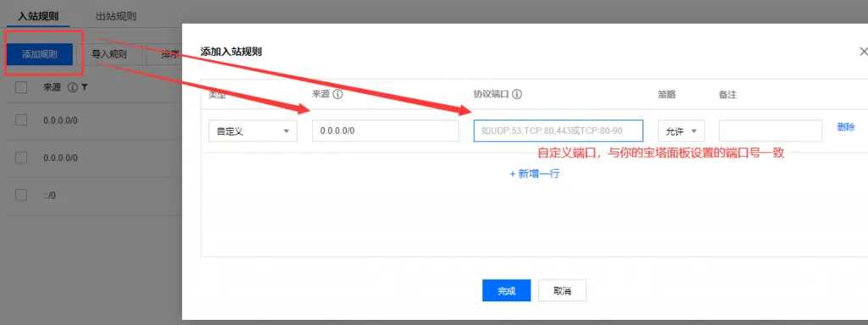868x325 pixels.
Task: Click the 删除 link in rule row
Action: click(x=845, y=127)
